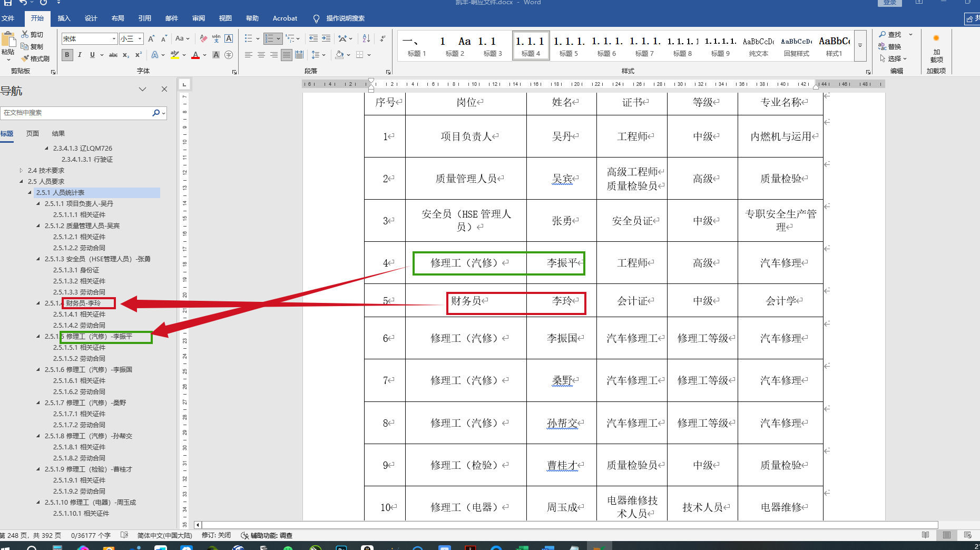Toggle subscript formatting
Viewport: 980px width, 550px height.
pyautogui.click(x=126, y=55)
